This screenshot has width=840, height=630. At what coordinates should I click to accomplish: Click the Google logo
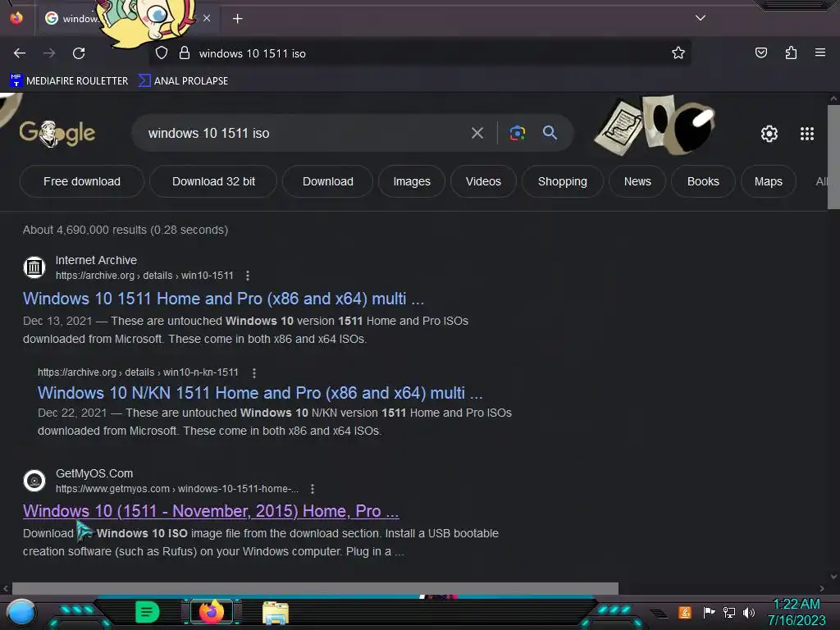[57, 133]
